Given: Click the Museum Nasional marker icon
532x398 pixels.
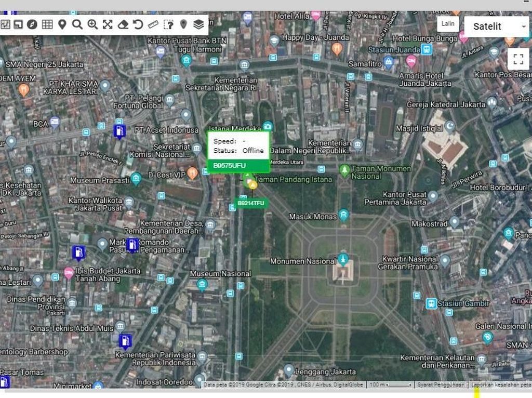Looking at the screenshot, I should click(202, 284).
